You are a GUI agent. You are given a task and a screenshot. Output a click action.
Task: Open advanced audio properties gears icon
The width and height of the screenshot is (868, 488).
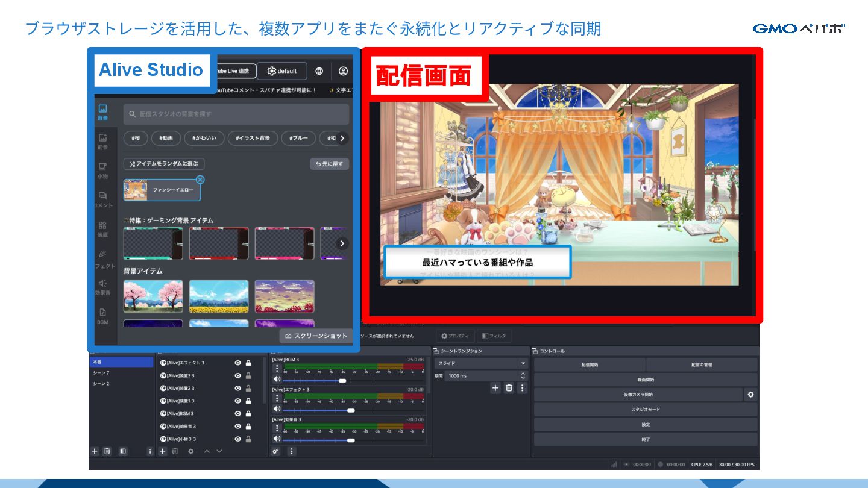pos(276,451)
